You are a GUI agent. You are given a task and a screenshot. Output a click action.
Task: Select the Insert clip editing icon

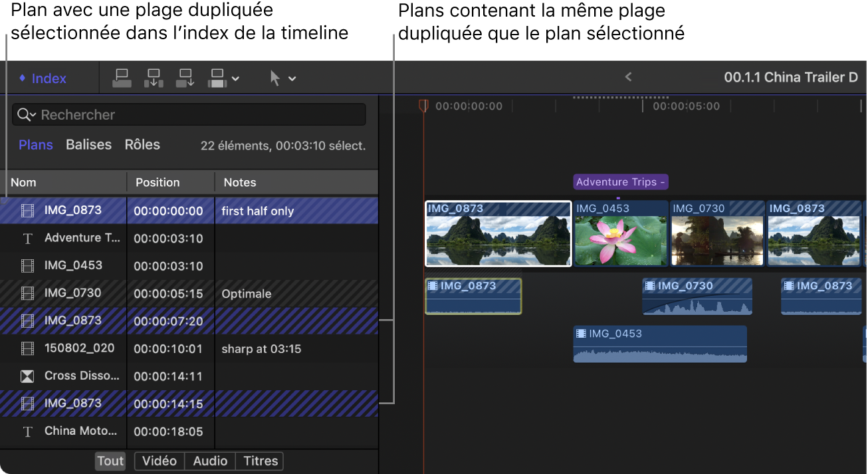tap(154, 78)
